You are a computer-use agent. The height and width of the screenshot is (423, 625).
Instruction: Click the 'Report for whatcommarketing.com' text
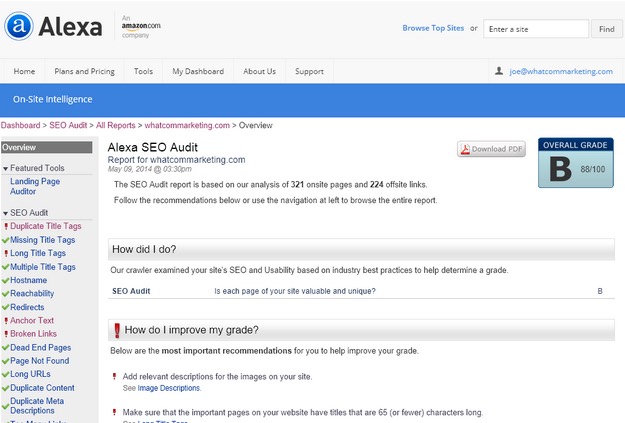(x=176, y=160)
